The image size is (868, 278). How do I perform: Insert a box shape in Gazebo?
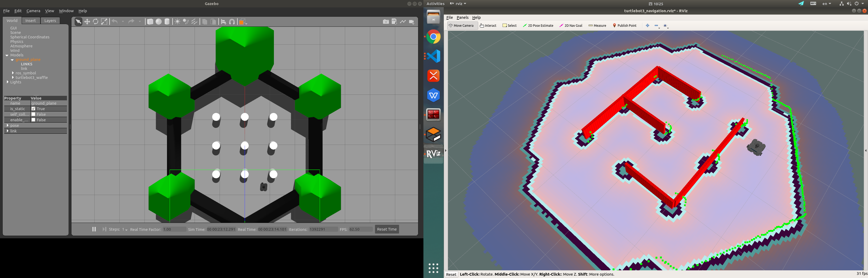coord(150,21)
